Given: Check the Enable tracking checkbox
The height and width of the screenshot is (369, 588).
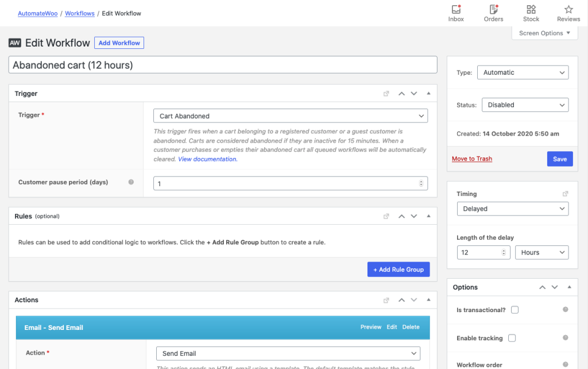Looking at the screenshot, I should tap(512, 338).
